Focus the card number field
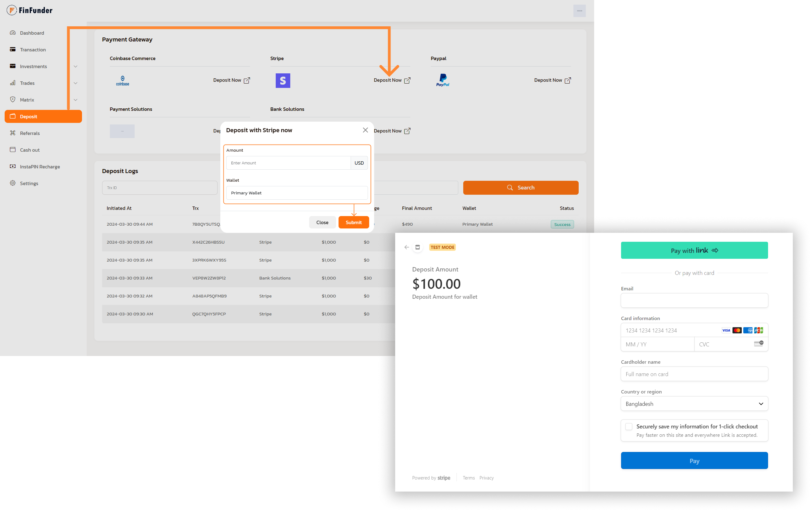 694,330
